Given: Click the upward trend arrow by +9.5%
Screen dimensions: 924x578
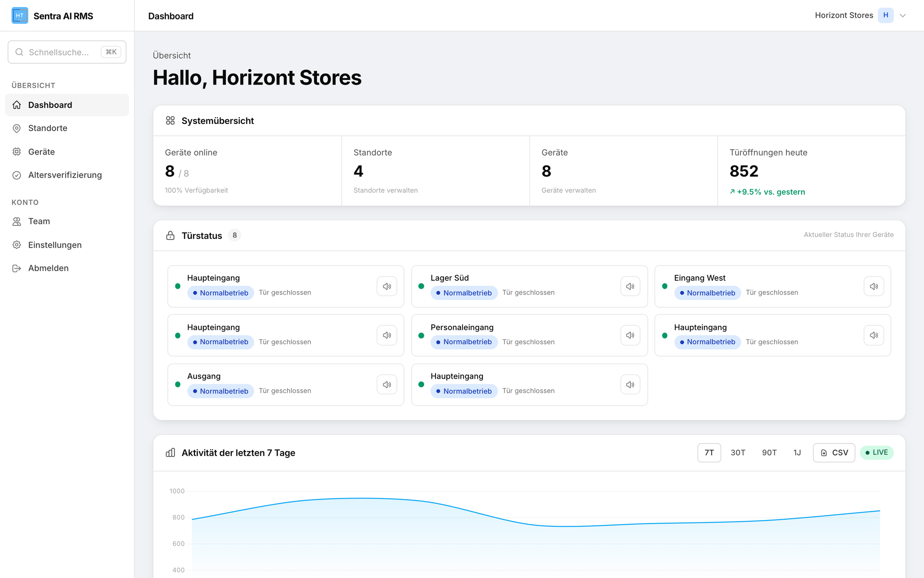Looking at the screenshot, I should [732, 192].
